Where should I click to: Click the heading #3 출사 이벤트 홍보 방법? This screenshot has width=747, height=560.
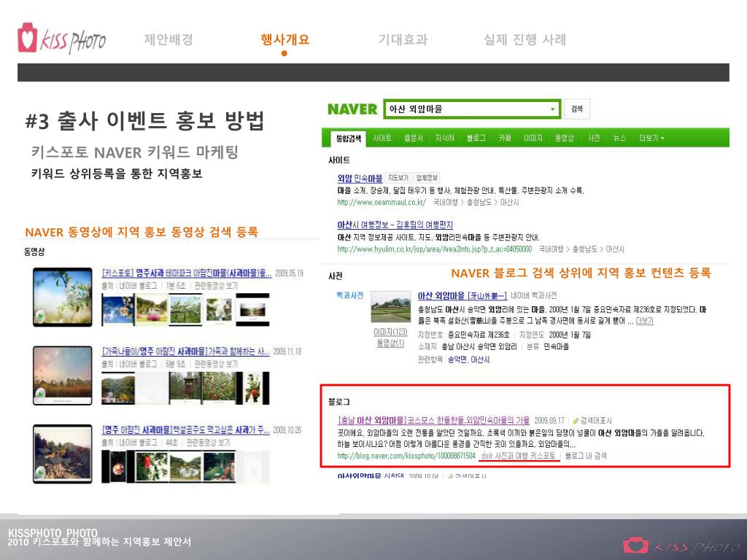click(145, 120)
